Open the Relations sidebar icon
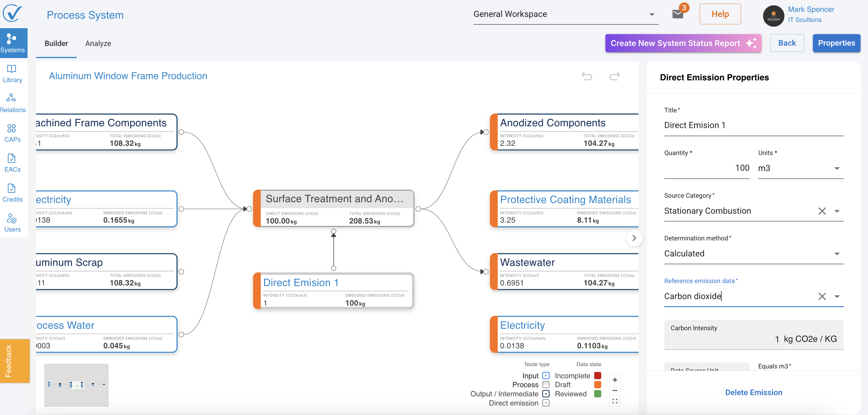 click(x=12, y=103)
